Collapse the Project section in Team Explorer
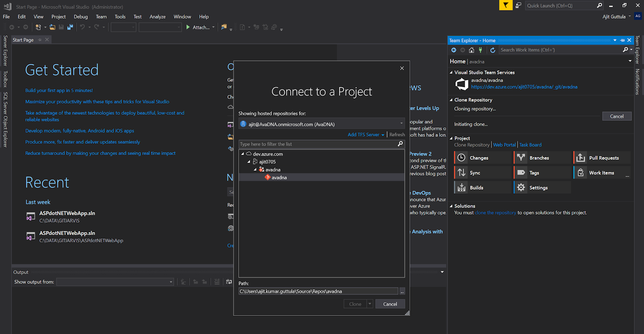The width and height of the screenshot is (644, 334). pyautogui.click(x=451, y=138)
